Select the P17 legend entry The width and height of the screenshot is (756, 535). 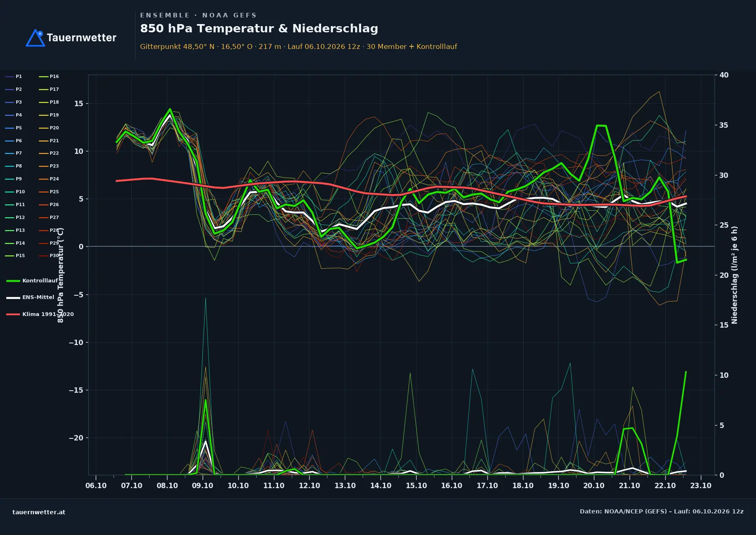[49, 90]
